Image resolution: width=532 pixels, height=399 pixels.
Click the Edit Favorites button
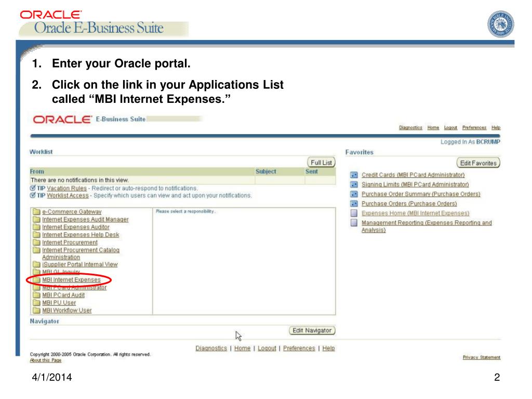tap(478, 163)
